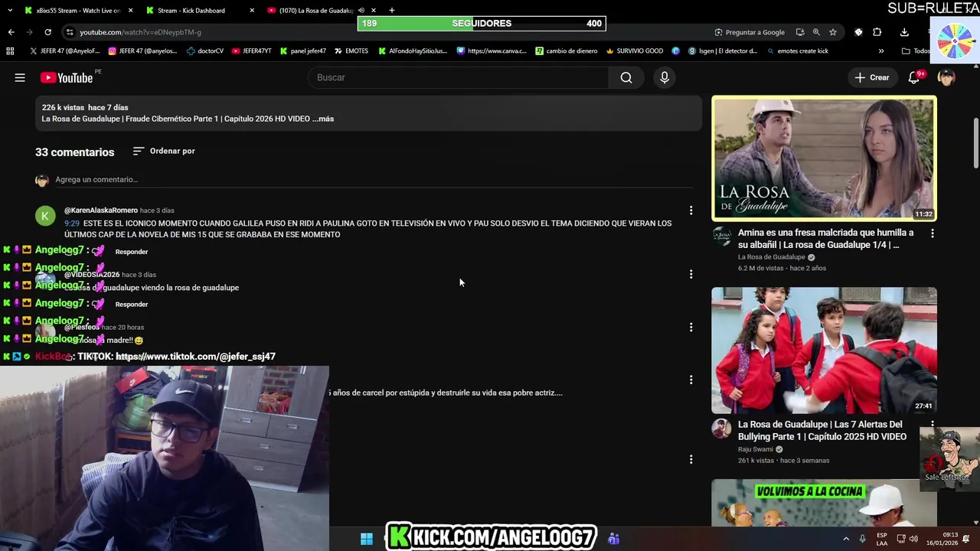Open the YouTube guide hamburger menu

tap(20, 77)
